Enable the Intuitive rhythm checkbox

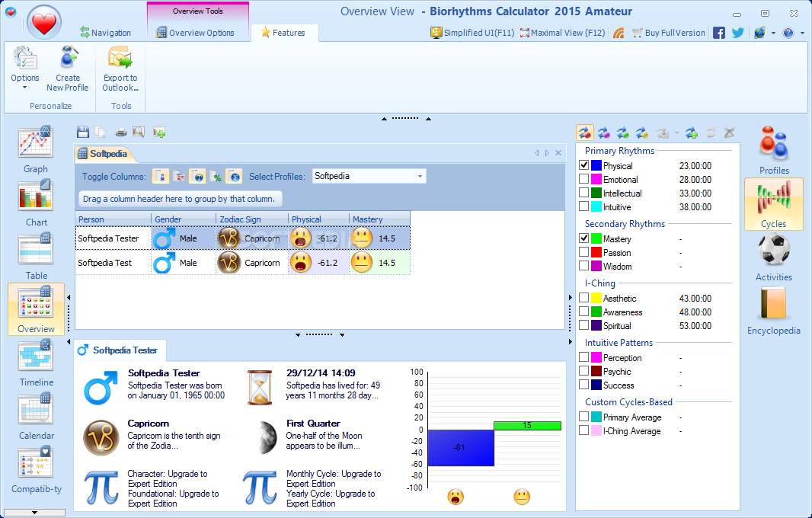[583, 206]
